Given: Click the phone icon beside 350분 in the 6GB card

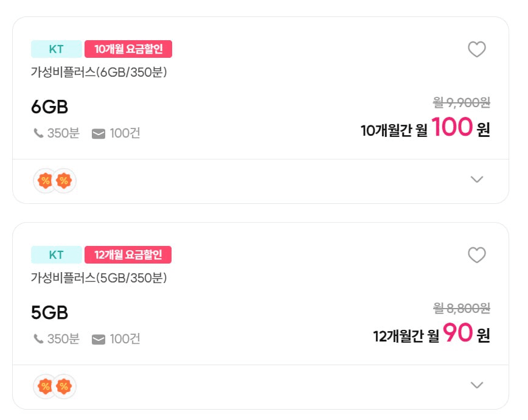Looking at the screenshot, I should point(38,133).
